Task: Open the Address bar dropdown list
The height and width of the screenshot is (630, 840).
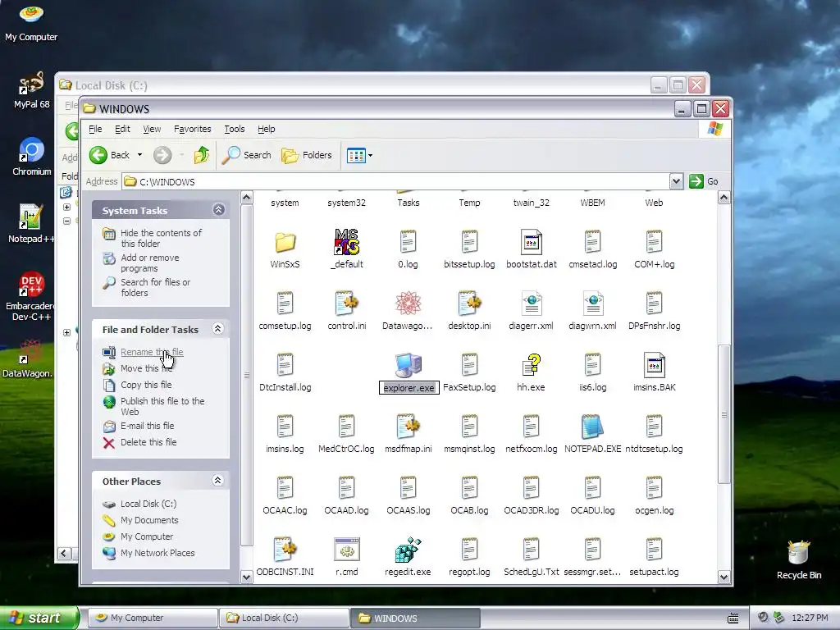Action: (x=676, y=181)
